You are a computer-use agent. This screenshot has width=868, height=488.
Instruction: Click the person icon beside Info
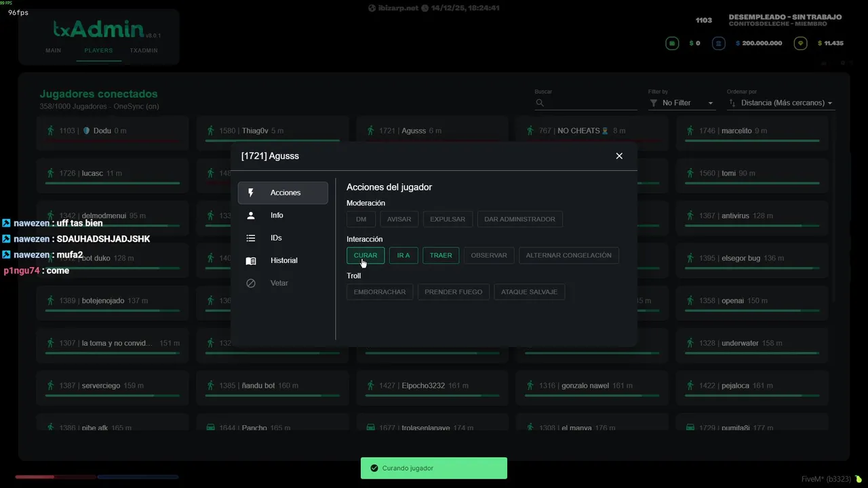click(251, 216)
